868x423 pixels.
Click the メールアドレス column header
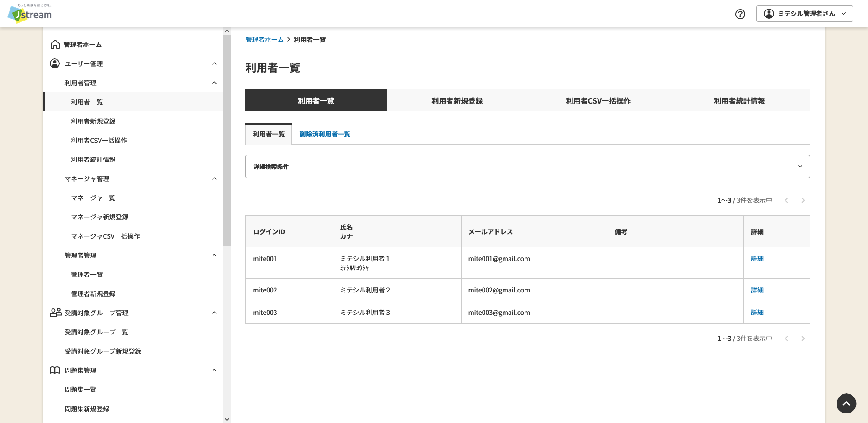coord(534,231)
